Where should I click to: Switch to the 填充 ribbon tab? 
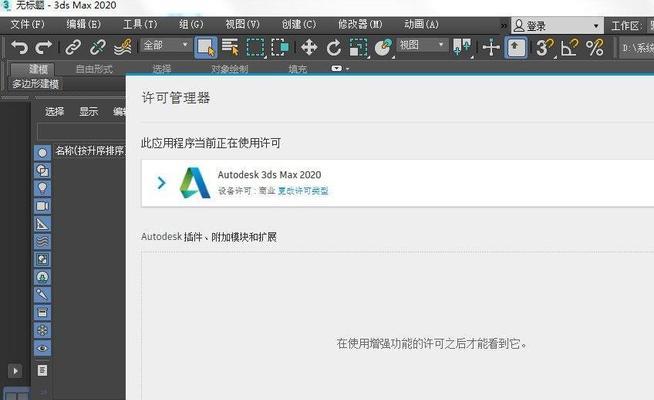pos(297,69)
